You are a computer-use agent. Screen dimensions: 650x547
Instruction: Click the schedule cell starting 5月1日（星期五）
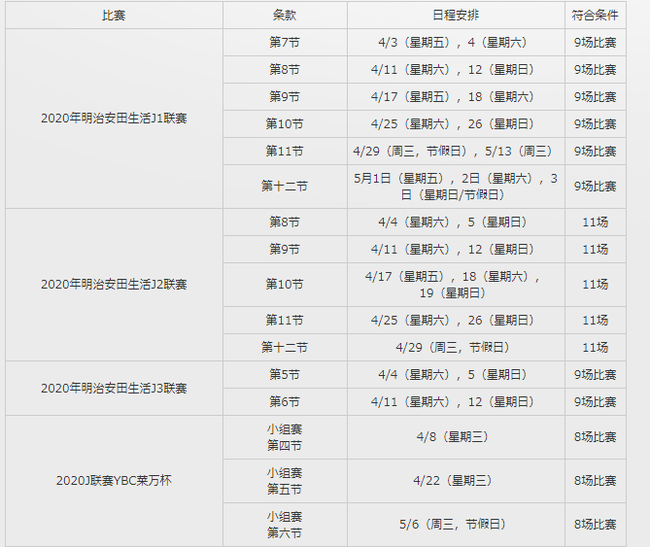[456, 186]
